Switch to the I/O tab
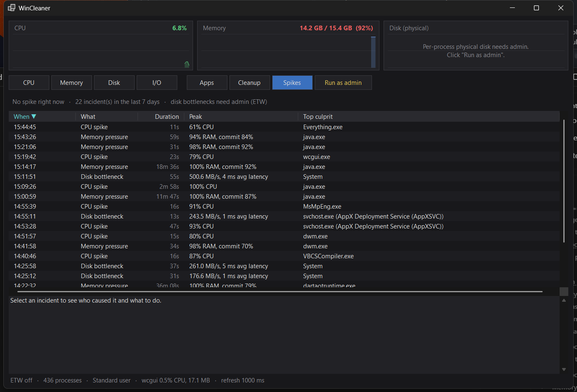The image size is (577, 392). (157, 83)
